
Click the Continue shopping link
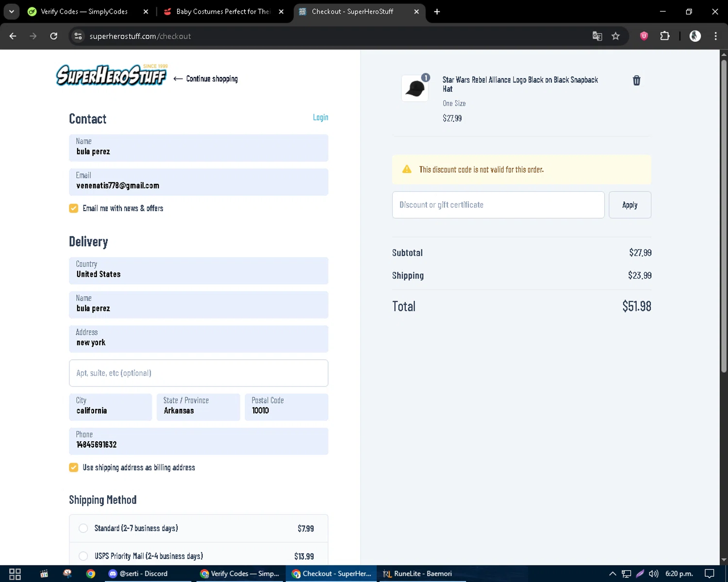(x=206, y=79)
